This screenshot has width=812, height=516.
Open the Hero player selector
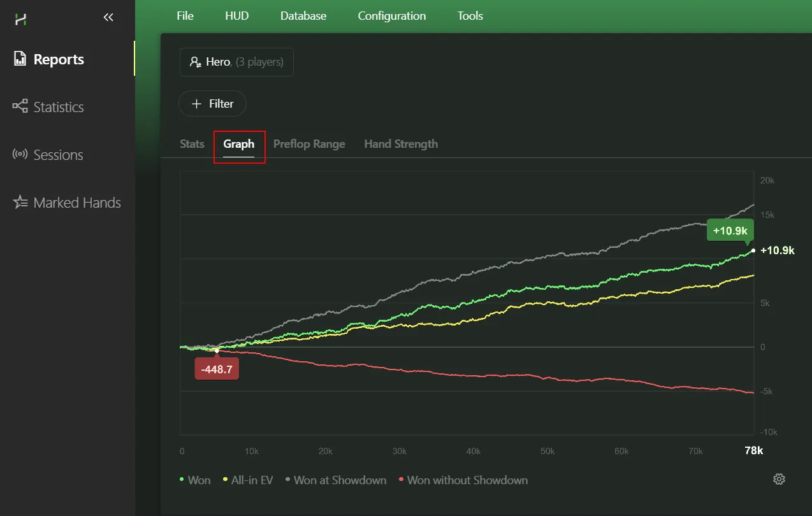(236, 62)
